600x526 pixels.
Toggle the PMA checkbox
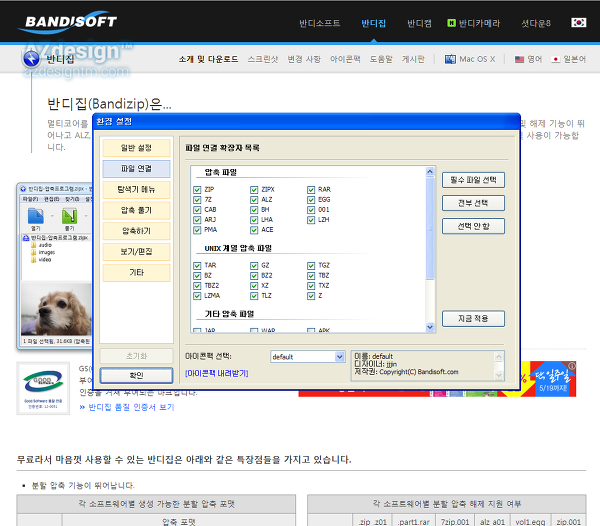[x=197, y=230]
